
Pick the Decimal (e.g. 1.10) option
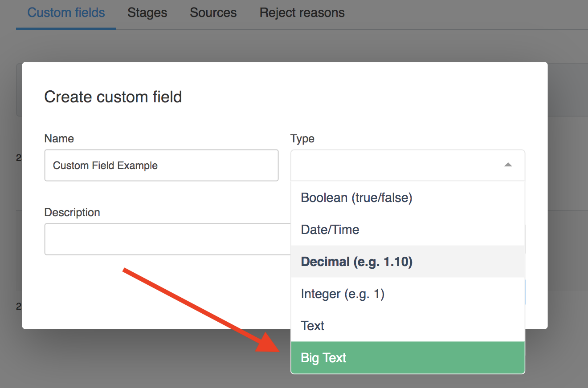tap(356, 262)
